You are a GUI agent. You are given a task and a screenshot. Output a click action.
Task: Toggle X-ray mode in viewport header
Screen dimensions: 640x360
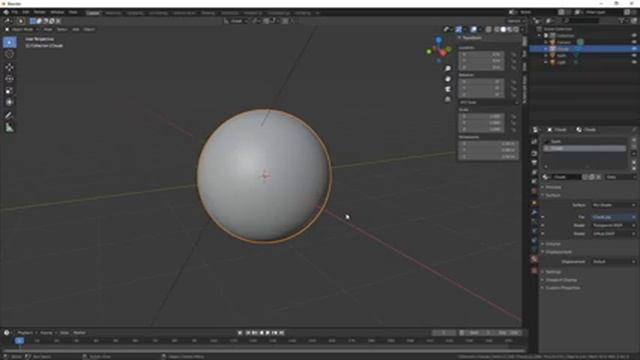(x=488, y=29)
